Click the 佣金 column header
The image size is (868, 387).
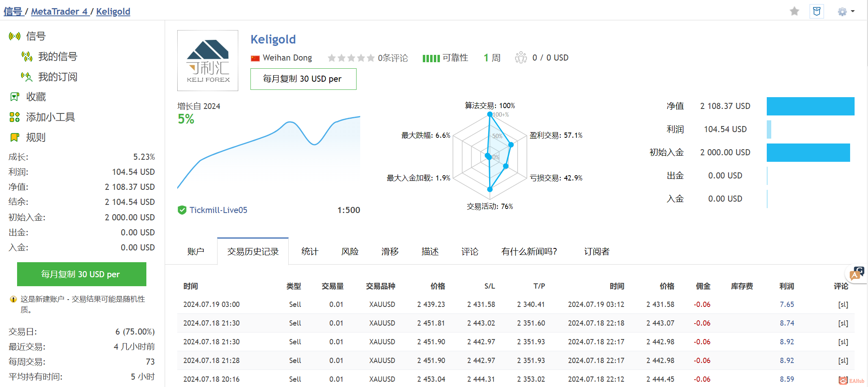coord(703,286)
